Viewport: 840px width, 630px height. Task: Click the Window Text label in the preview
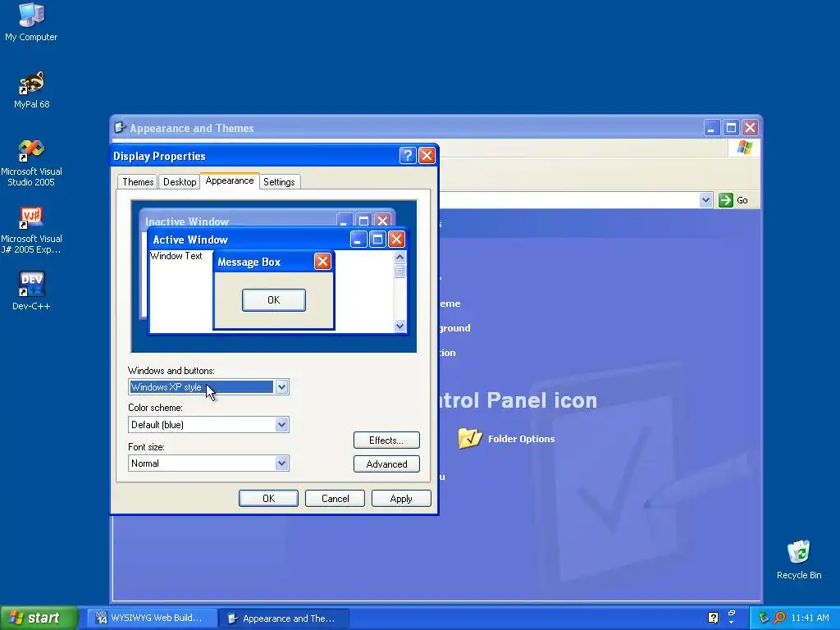176,256
